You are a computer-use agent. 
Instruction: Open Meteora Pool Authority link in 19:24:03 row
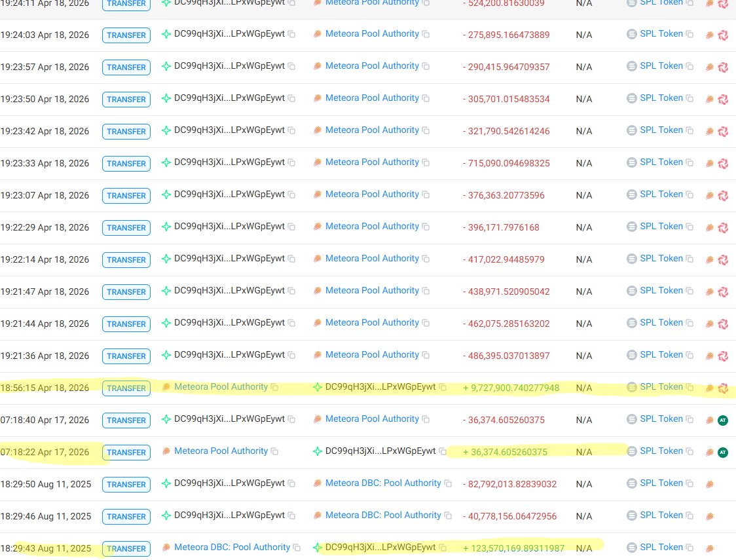(372, 34)
